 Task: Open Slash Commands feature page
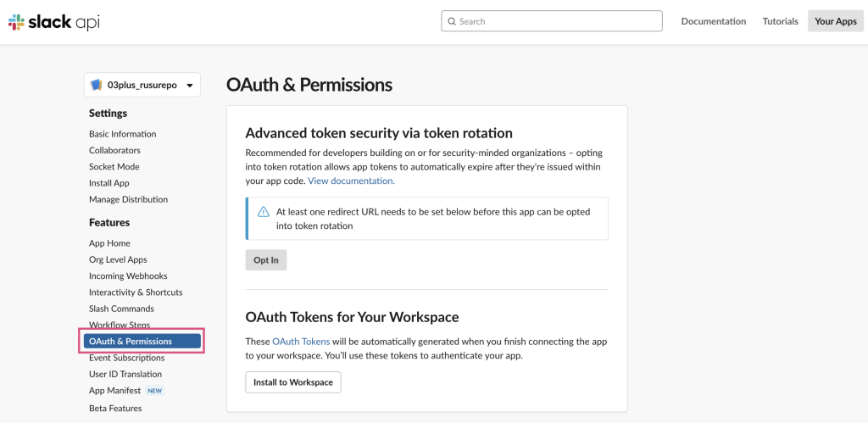tap(121, 309)
